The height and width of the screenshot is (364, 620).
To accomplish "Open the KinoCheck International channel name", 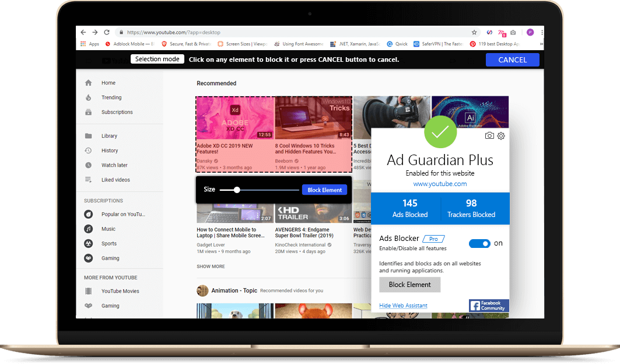I will click(x=300, y=245).
